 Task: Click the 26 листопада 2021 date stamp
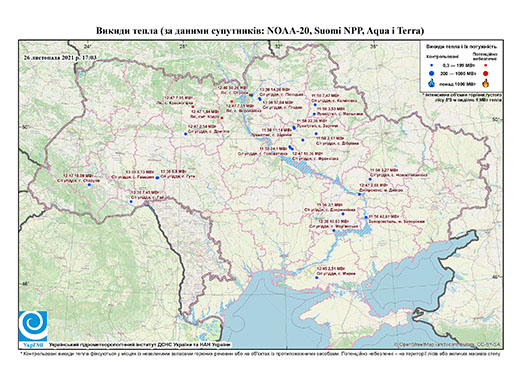(60, 57)
